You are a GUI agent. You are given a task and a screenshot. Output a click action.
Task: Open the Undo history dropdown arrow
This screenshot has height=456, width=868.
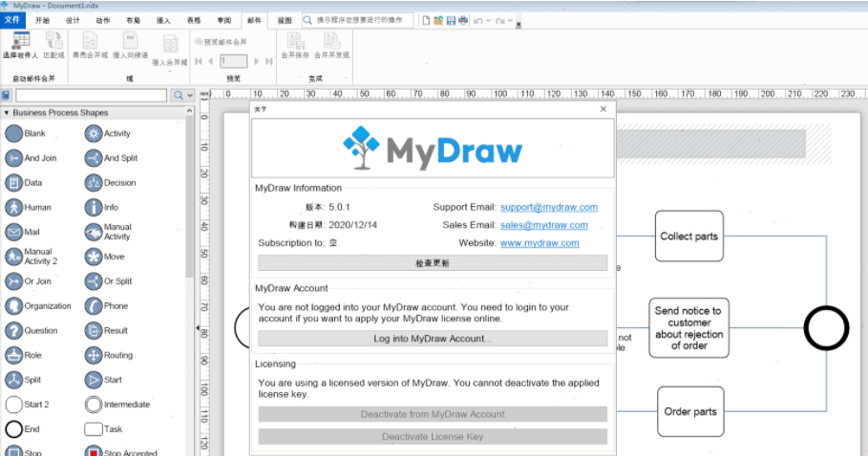488,21
